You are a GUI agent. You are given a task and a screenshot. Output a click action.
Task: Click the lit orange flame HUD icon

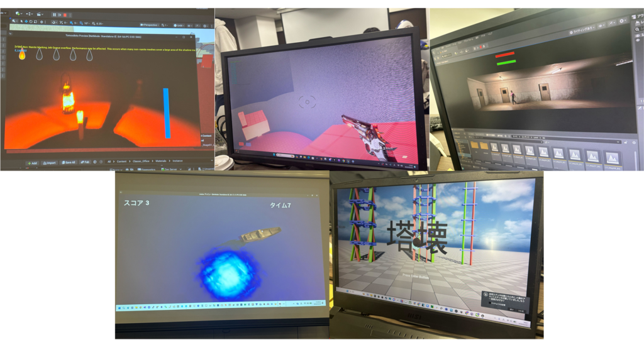pos(22,55)
